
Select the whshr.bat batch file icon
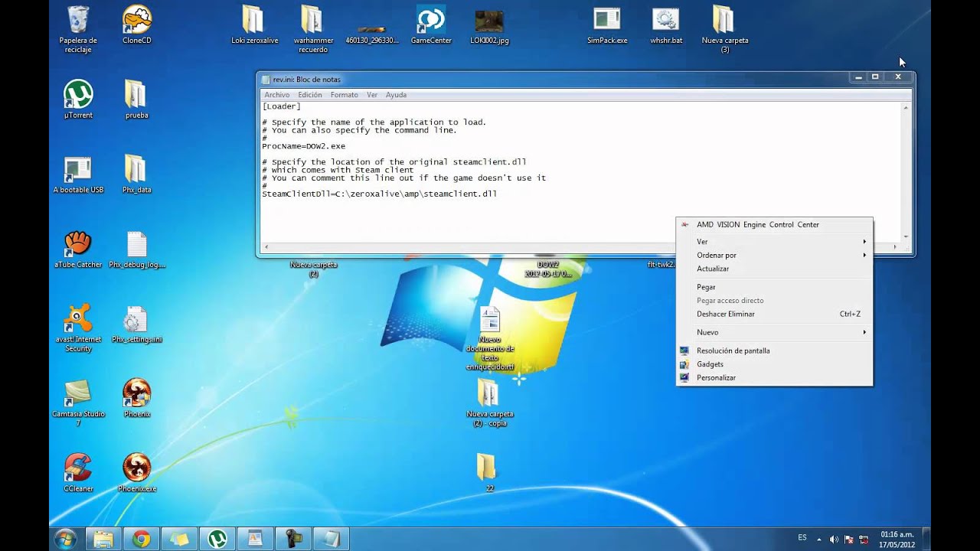pos(666,24)
